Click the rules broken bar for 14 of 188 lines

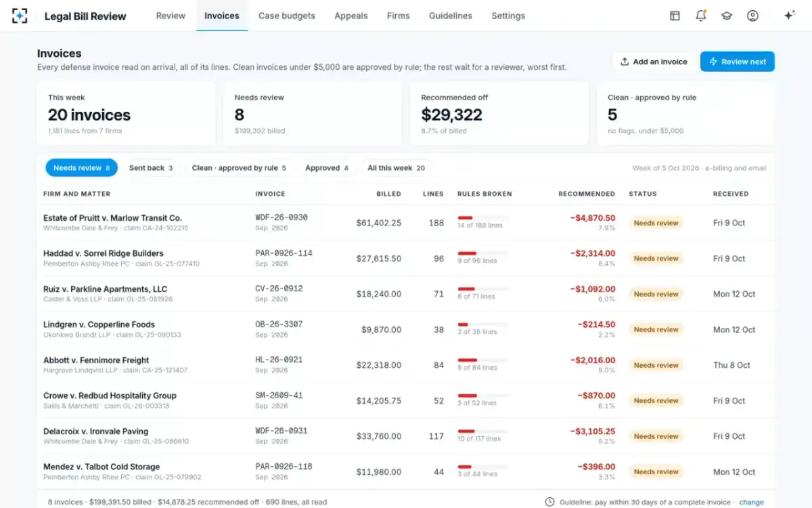[483, 218]
